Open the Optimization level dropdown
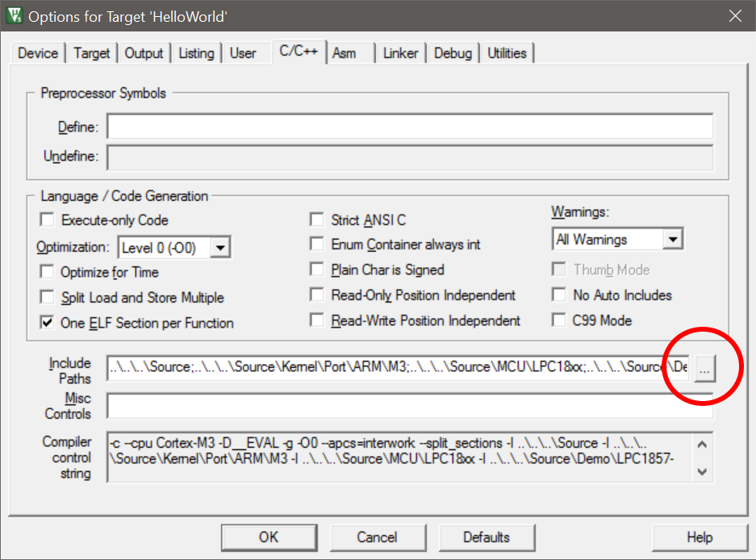 tap(222, 247)
